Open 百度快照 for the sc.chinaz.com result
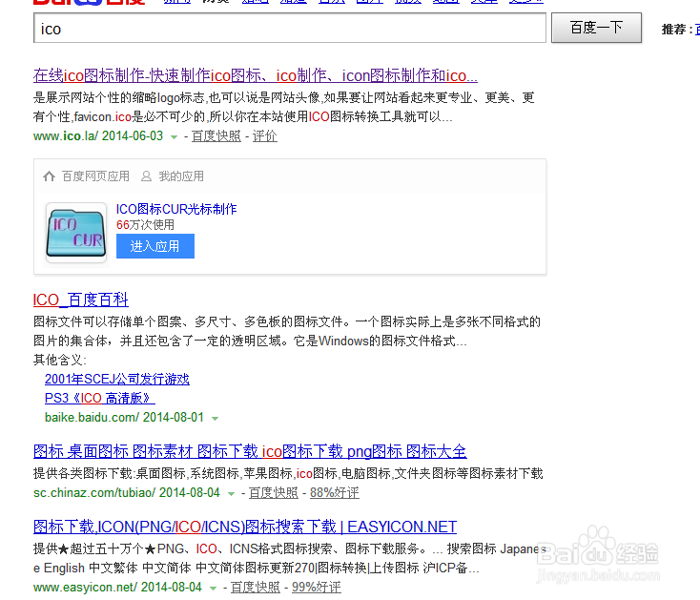 273,492
